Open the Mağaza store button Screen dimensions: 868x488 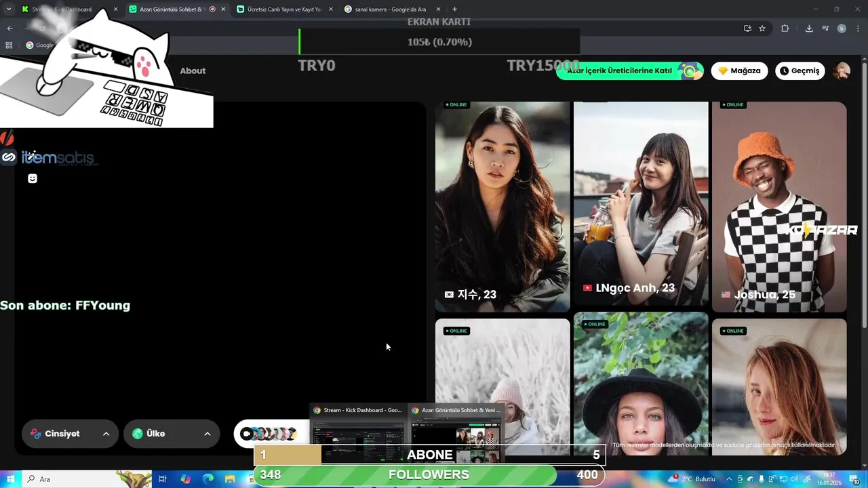[x=739, y=70]
